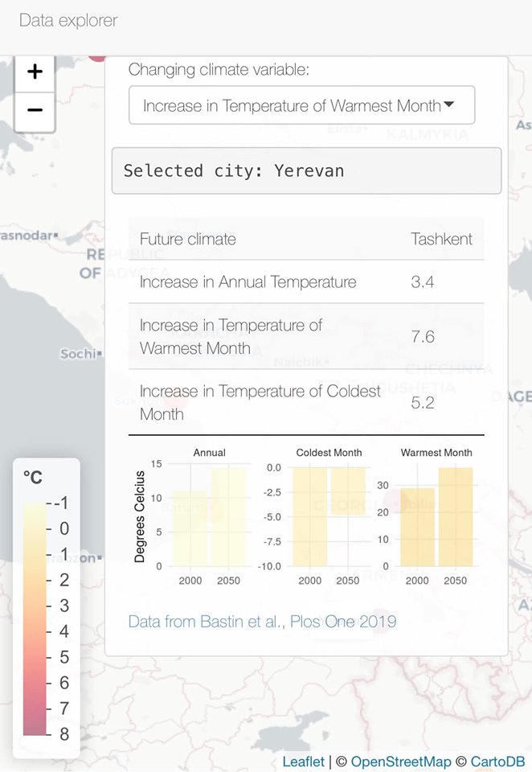Switch to the Data explorer tab

pyautogui.click(x=68, y=20)
